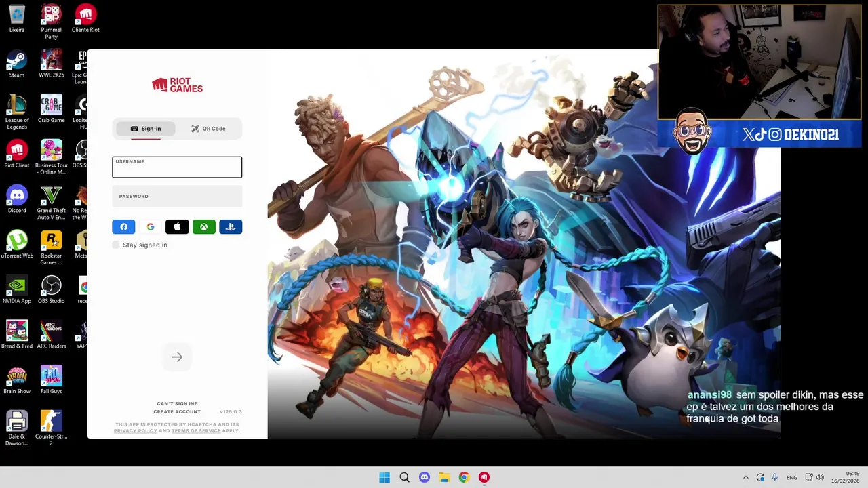Open the Privacy Policy link

135,430
